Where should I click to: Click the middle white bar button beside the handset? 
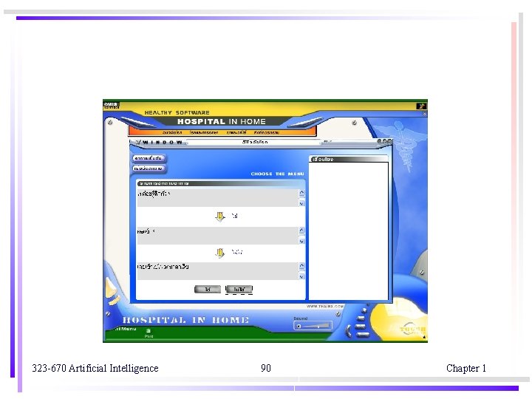(361, 327)
